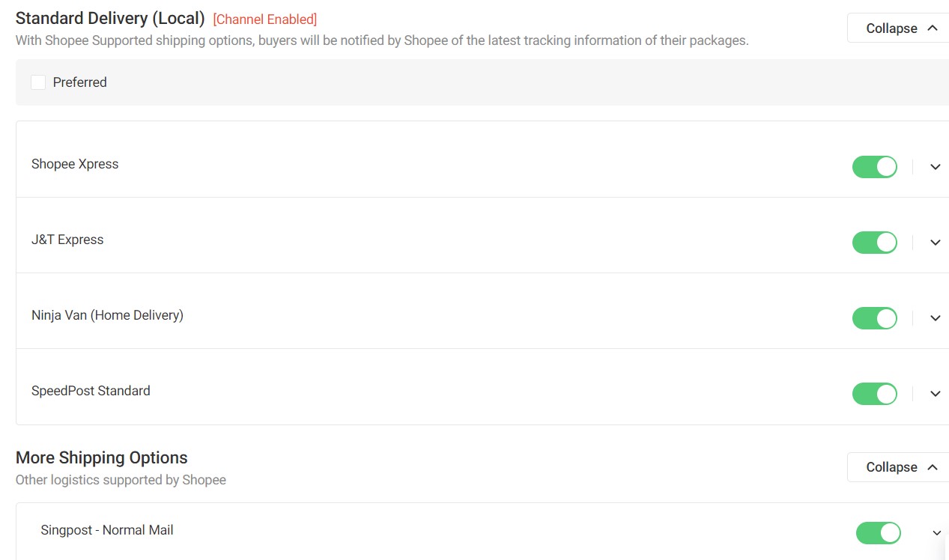
Task: Tick the Preferred checkbox
Action: [38, 82]
